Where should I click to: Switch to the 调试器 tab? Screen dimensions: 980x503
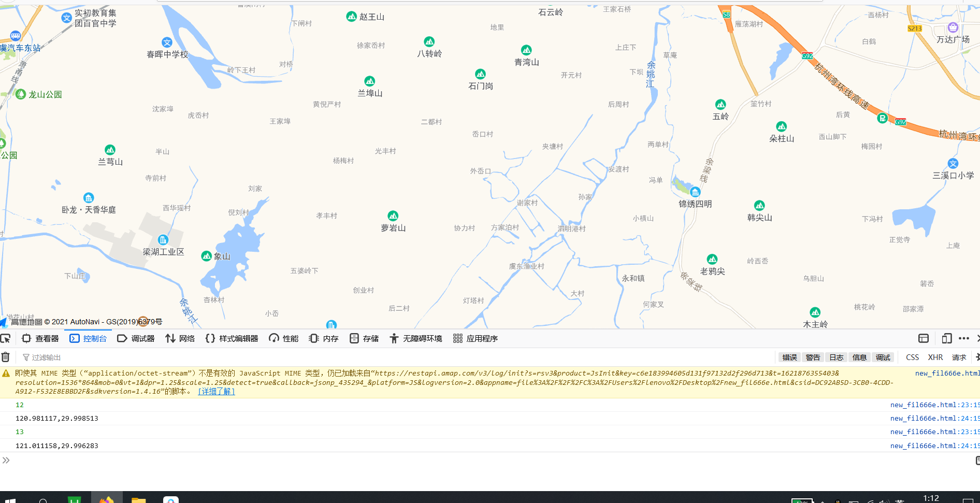point(136,338)
